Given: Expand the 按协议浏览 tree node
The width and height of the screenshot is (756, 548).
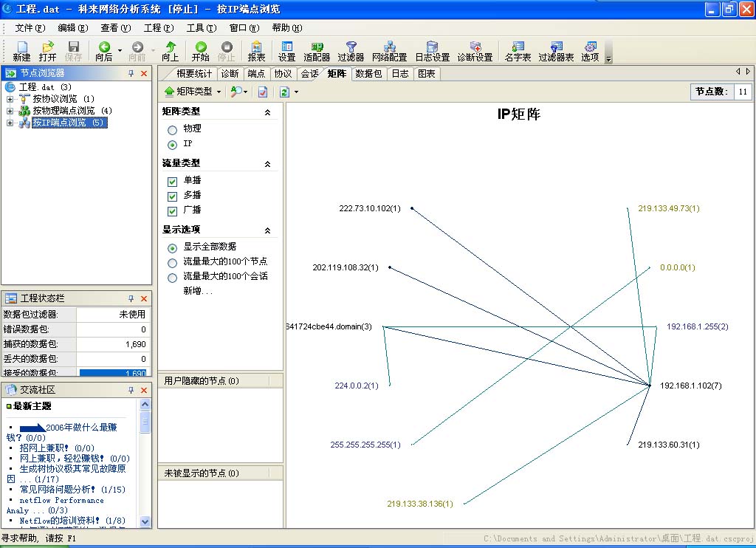Looking at the screenshot, I should click(10, 99).
